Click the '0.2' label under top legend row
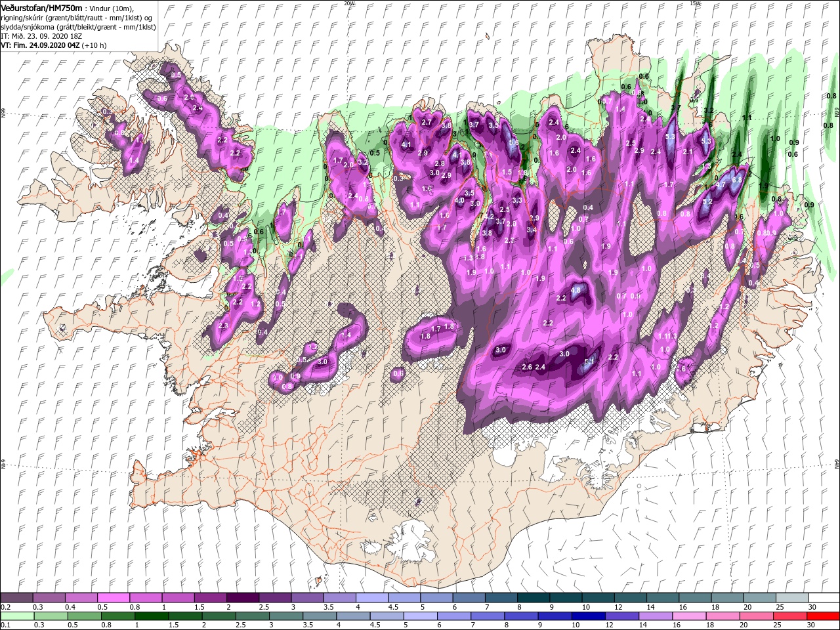The width and height of the screenshot is (840, 630). [6, 607]
